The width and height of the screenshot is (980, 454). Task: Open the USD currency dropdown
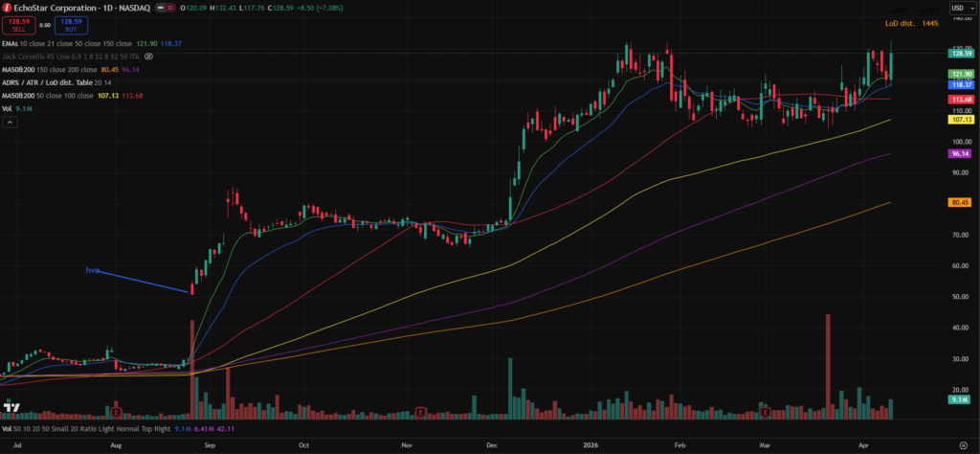tap(960, 9)
